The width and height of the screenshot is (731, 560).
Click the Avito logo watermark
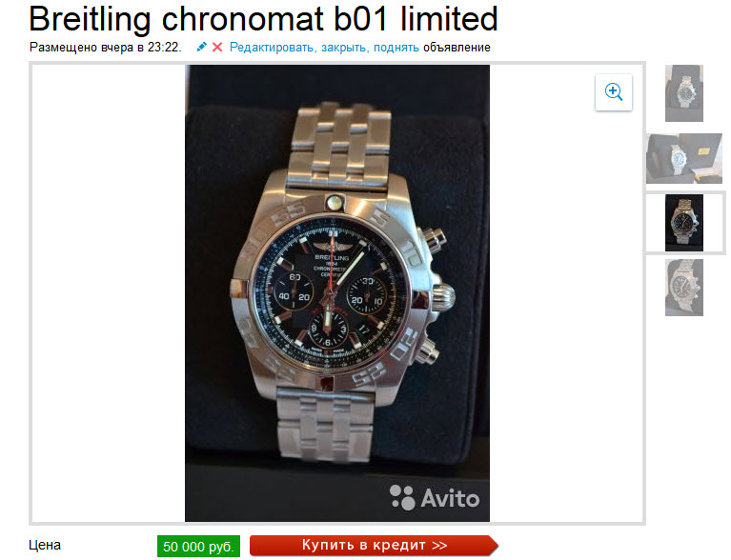pyautogui.click(x=434, y=497)
